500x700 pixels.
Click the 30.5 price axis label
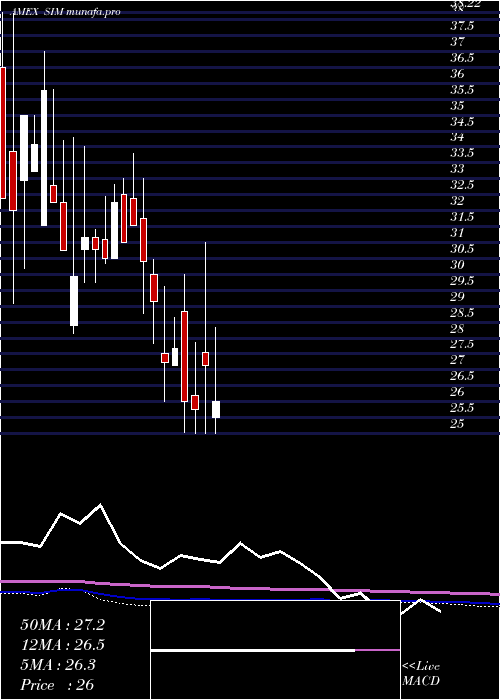click(462, 249)
